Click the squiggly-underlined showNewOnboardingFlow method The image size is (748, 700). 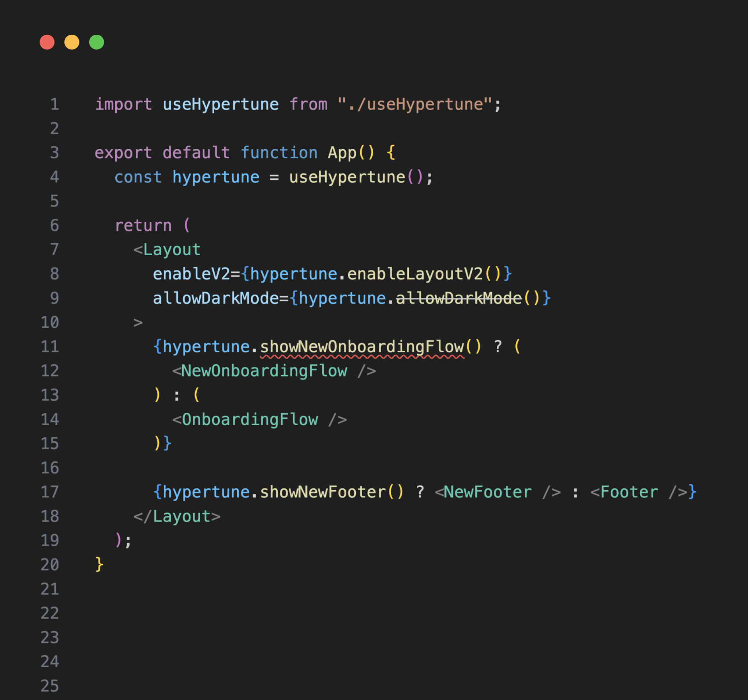click(362, 347)
